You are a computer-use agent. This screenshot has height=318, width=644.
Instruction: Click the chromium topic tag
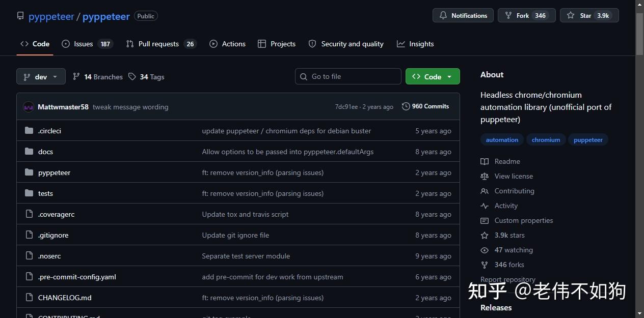[546, 140]
